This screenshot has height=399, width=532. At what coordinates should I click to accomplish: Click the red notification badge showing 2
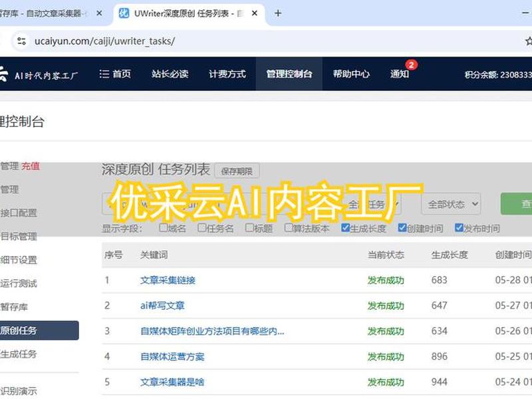[411, 65]
